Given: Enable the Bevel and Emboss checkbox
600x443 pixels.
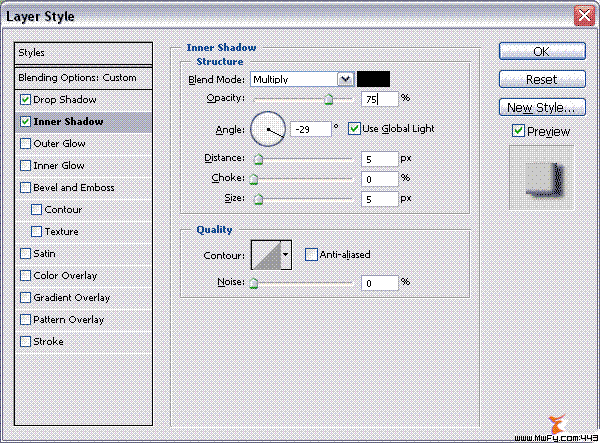Looking at the screenshot, I should [x=25, y=187].
